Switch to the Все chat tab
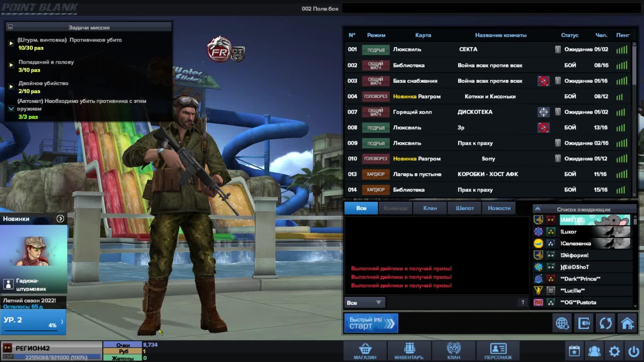Image resolution: width=644 pixels, height=362 pixels. point(361,208)
